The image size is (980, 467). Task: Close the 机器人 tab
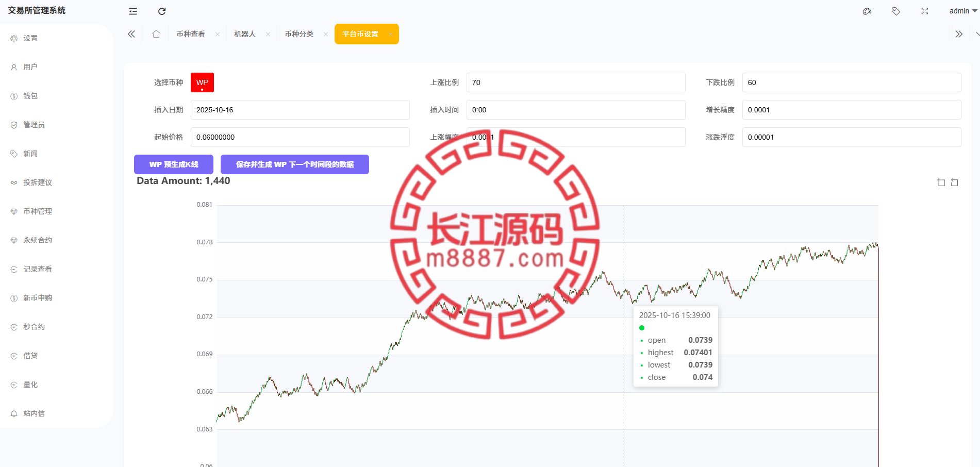[x=268, y=35]
